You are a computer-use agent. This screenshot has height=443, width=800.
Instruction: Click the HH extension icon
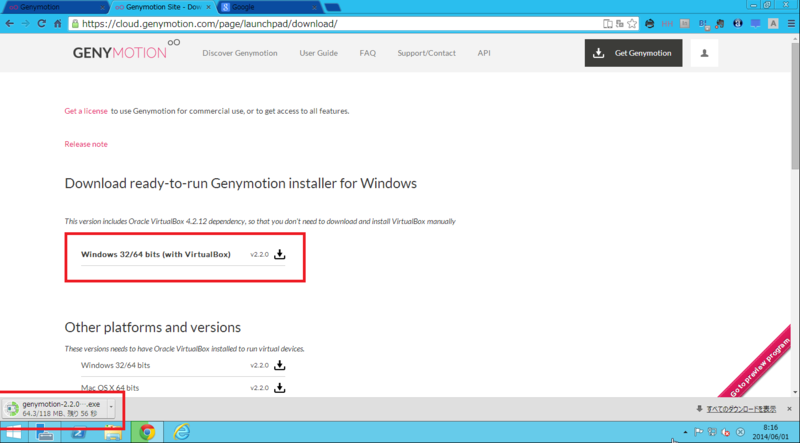[x=667, y=23]
